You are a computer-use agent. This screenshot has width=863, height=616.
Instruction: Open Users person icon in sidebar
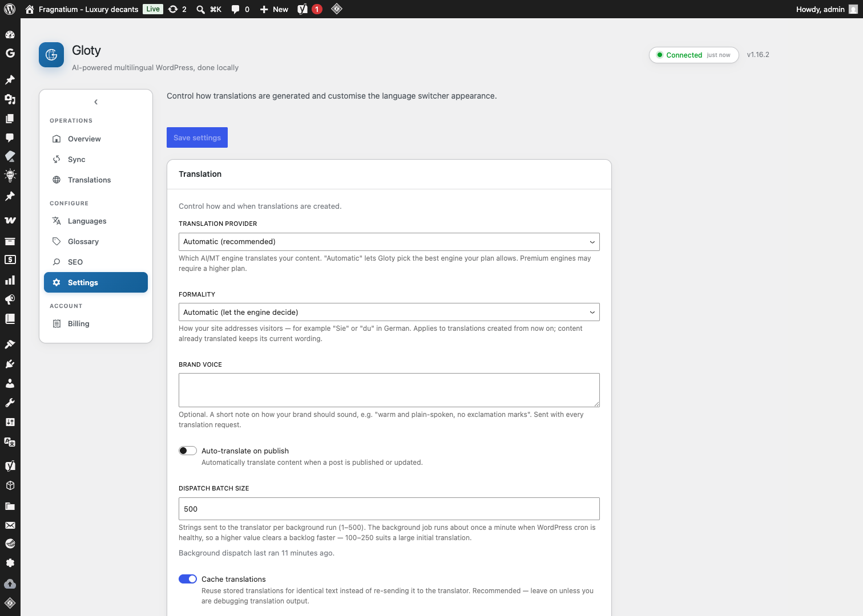point(10,383)
